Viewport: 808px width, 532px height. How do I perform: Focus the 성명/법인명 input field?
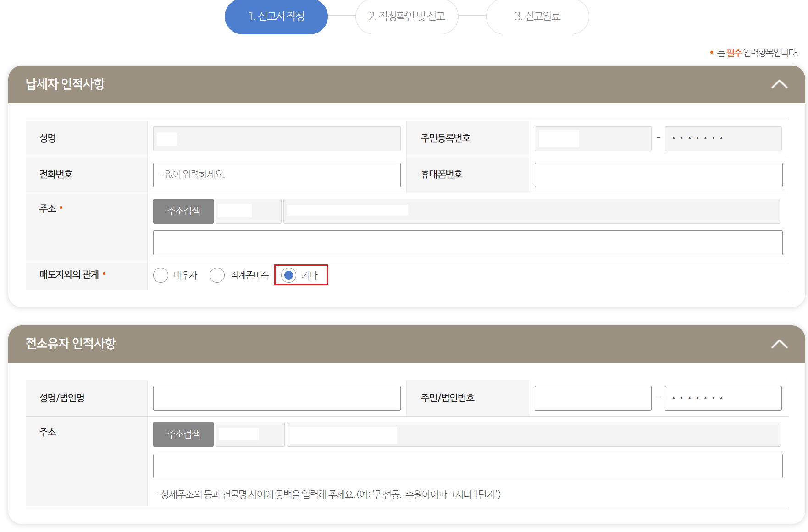[x=277, y=398]
